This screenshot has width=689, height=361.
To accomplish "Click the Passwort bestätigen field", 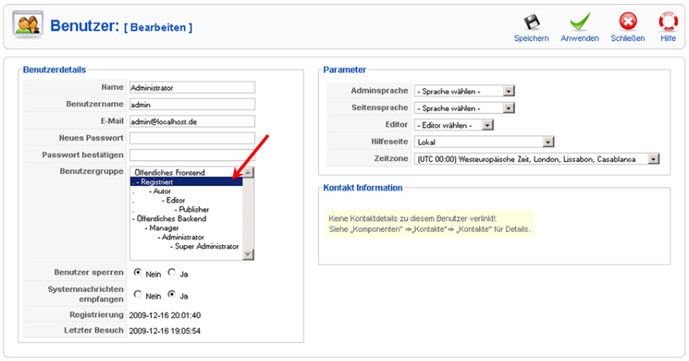I will [x=192, y=155].
